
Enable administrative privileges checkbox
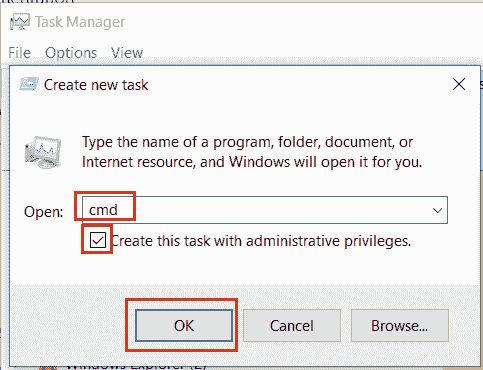(98, 240)
